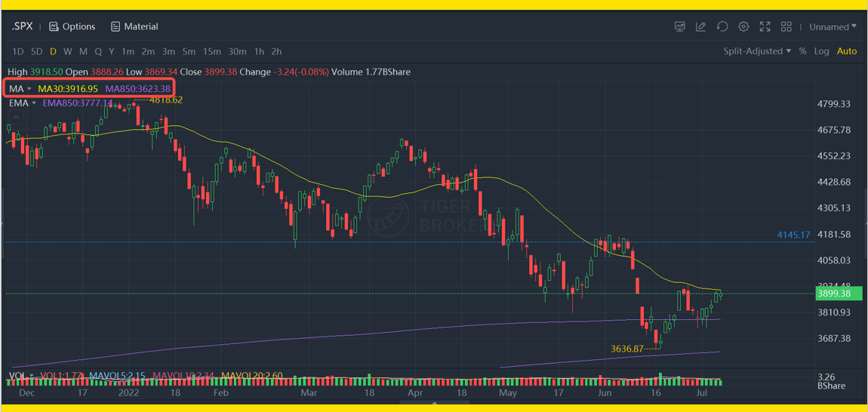Click the MAVOL5:2.15 label

click(x=119, y=376)
